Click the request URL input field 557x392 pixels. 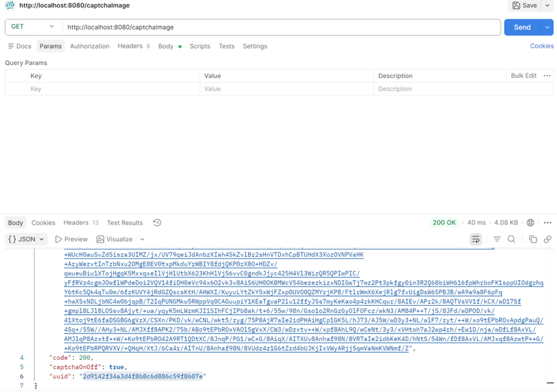click(x=281, y=27)
